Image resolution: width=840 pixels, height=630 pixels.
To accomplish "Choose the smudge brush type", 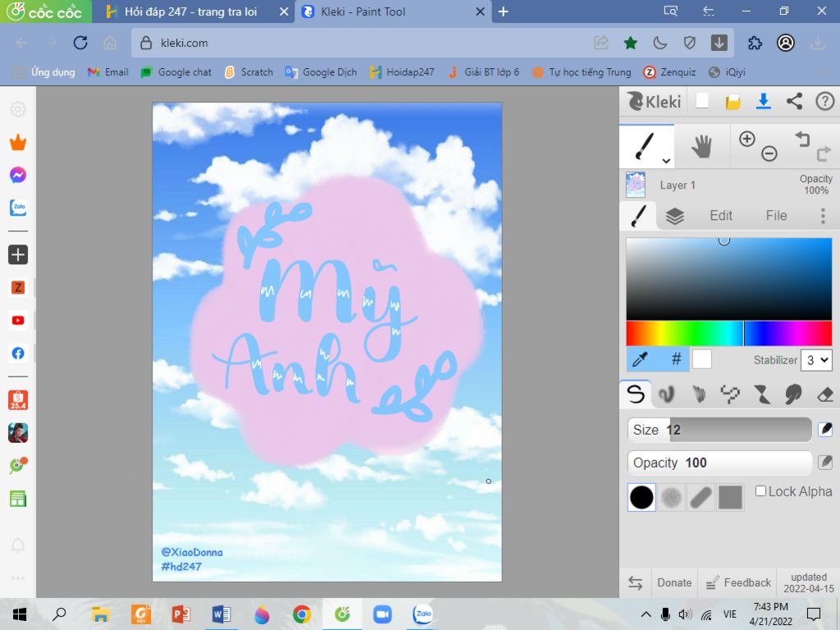I will coord(793,395).
